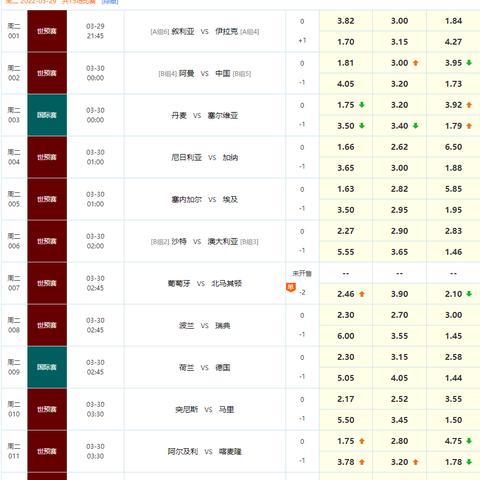Choose draw odds 2.80 in 阿尔及利亚 match
480x480 pixels.
point(399,441)
